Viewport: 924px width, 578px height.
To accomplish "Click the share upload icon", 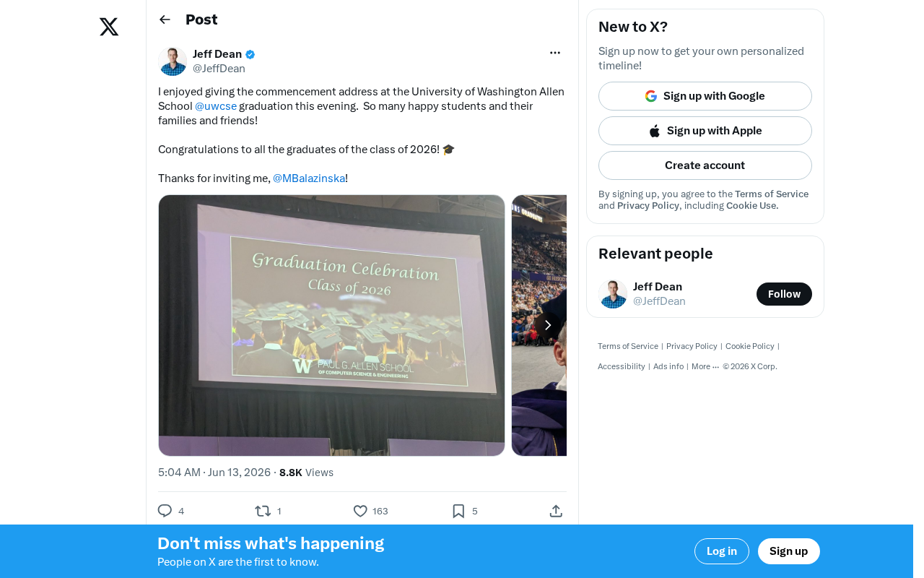I will click(556, 511).
